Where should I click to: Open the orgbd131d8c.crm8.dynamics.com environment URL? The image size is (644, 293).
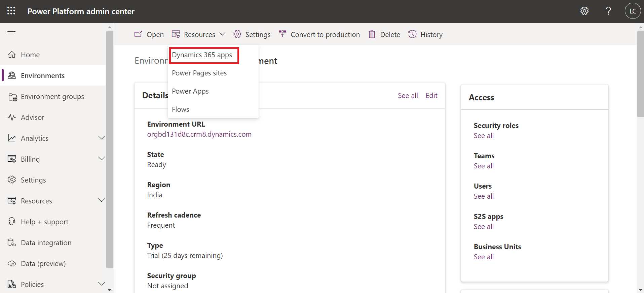199,134
